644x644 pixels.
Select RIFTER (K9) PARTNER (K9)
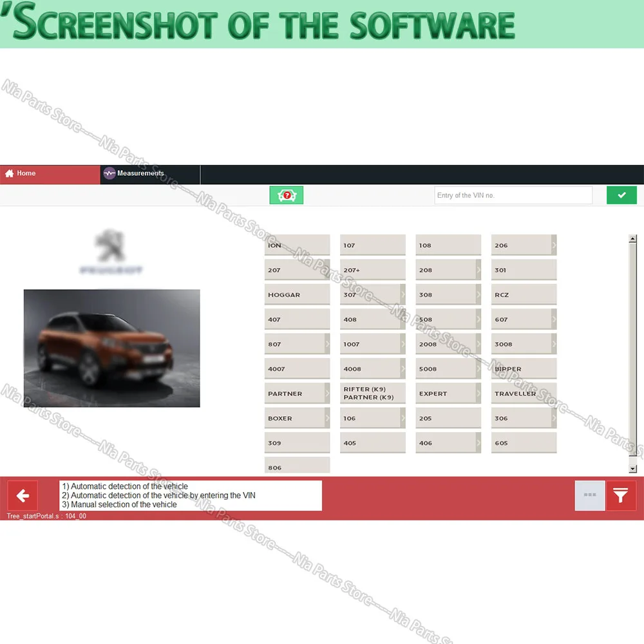(372, 393)
